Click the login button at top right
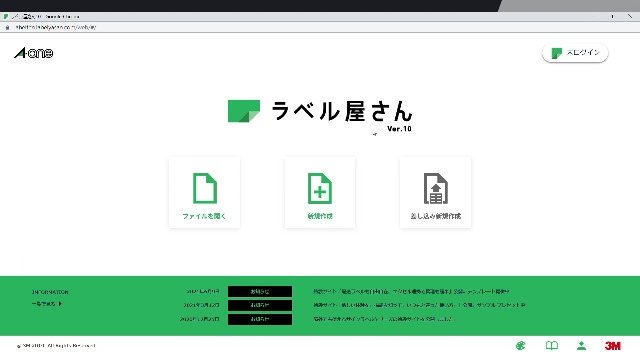The image size is (640, 360). pyautogui.click(x=575, y=53)
